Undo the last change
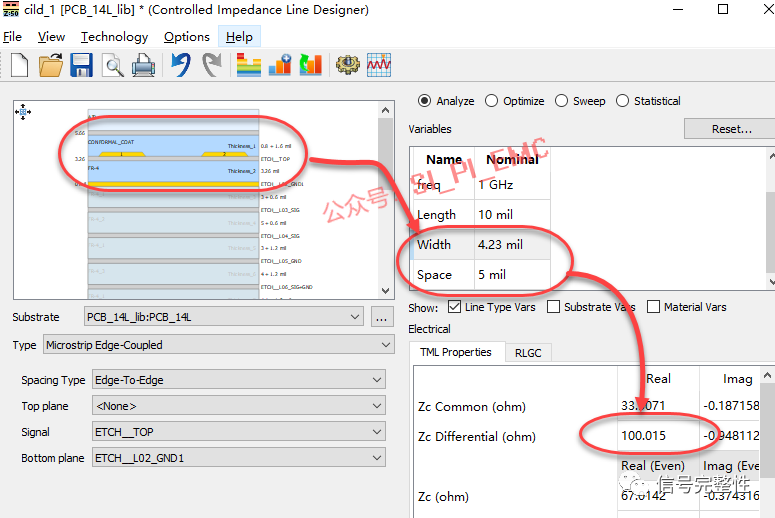 [180, 66]
